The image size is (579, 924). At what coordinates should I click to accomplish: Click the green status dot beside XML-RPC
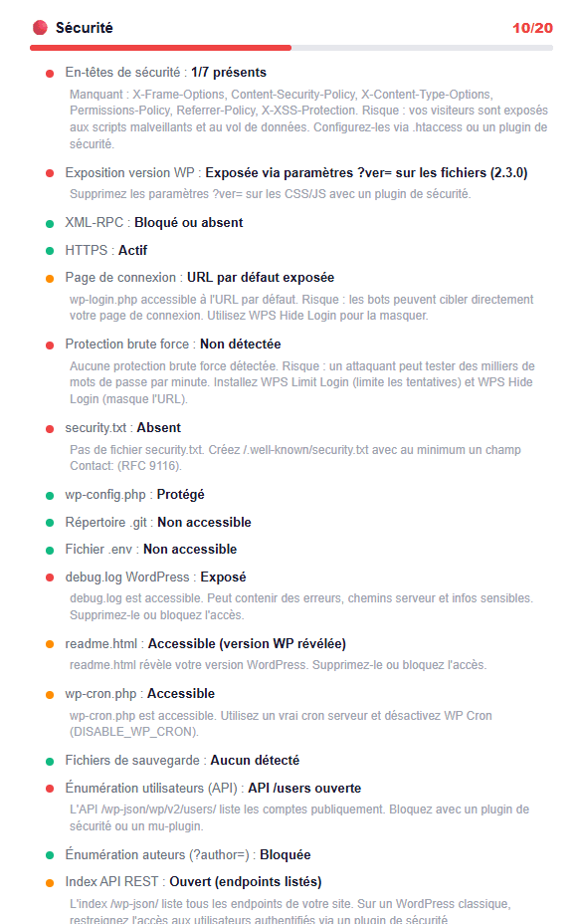(52, 222)
